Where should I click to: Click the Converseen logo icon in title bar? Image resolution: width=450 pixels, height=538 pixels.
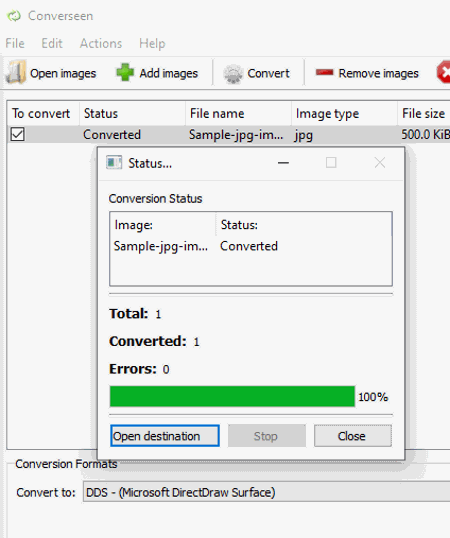click(14, 16)
